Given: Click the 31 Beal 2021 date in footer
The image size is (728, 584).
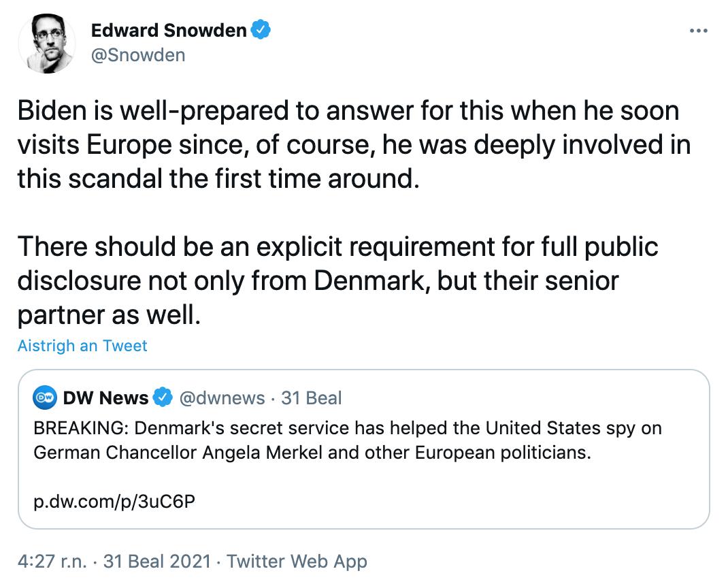Looking at the screenshot, I should (152, 562).
